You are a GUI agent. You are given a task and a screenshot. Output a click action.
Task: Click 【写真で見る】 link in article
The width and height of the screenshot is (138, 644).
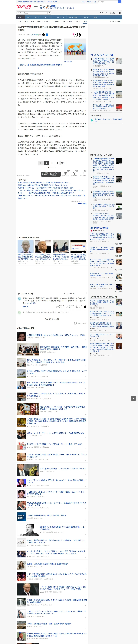tap(40, 66)
